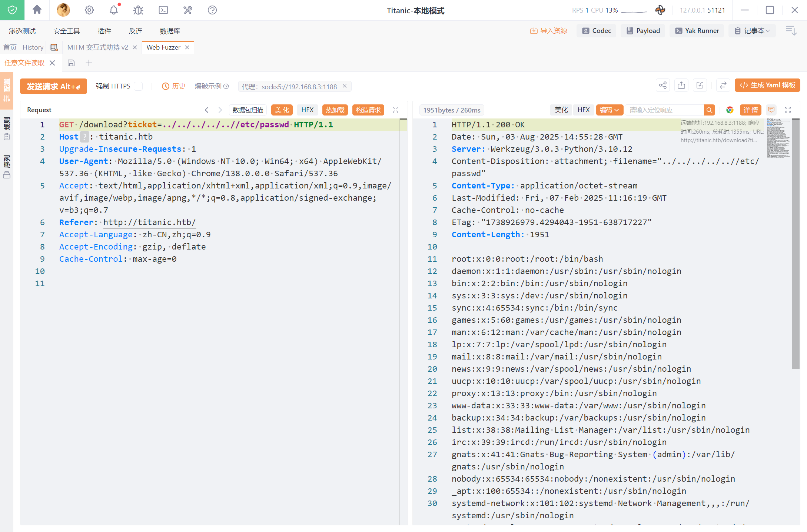
Task: Open the terminal console icon
Action: (x=163, y=10)
